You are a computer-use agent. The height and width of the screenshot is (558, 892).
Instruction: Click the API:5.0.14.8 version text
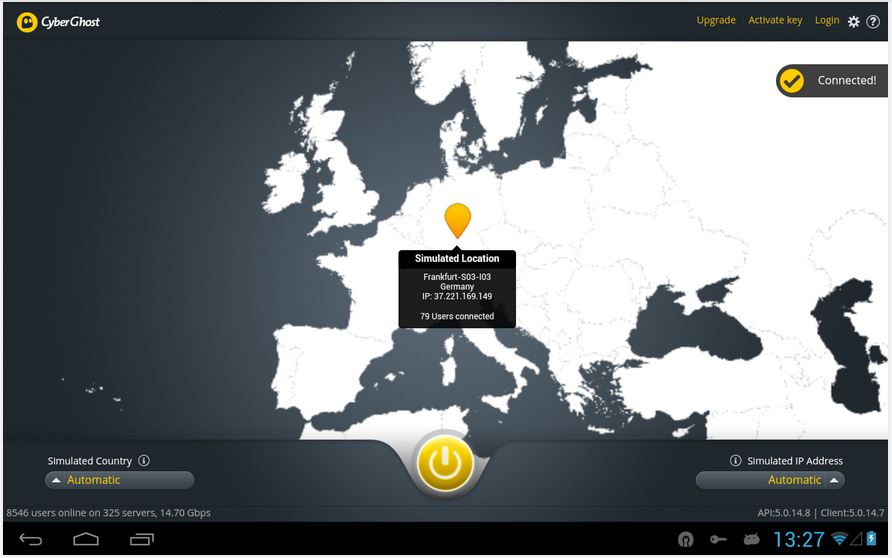point(783,513)
